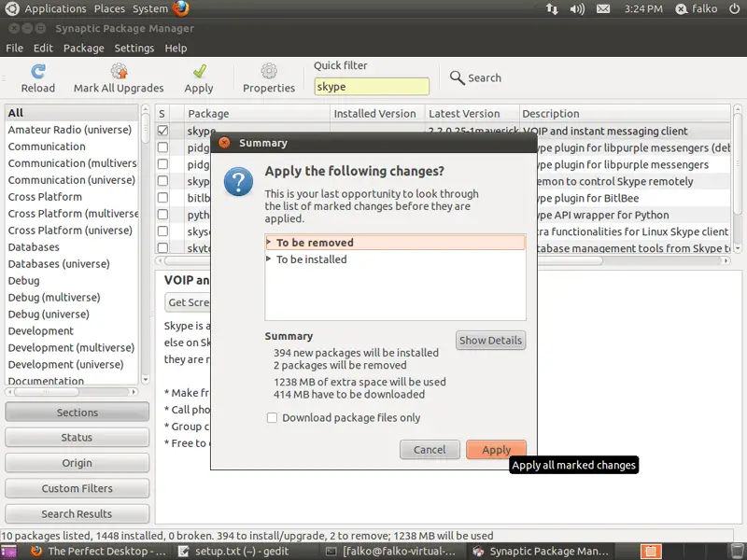Select Debug (multiverse) in the sections list
Image resolution: width=747 pixels, height=560 pixels.
[72, 297]
